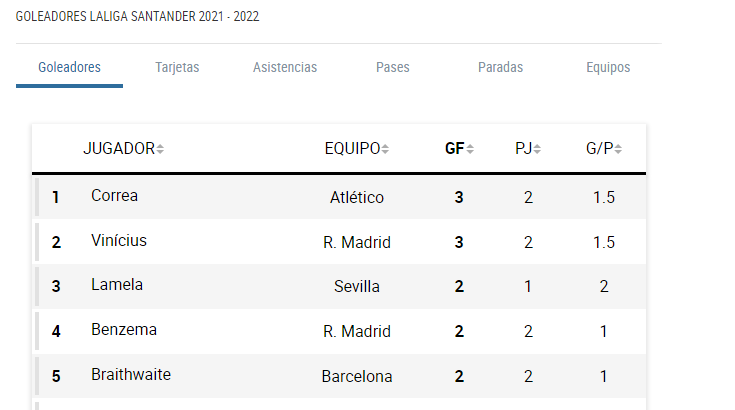Click the sort arrows next to EQUIPO

(x=385, y=149)
